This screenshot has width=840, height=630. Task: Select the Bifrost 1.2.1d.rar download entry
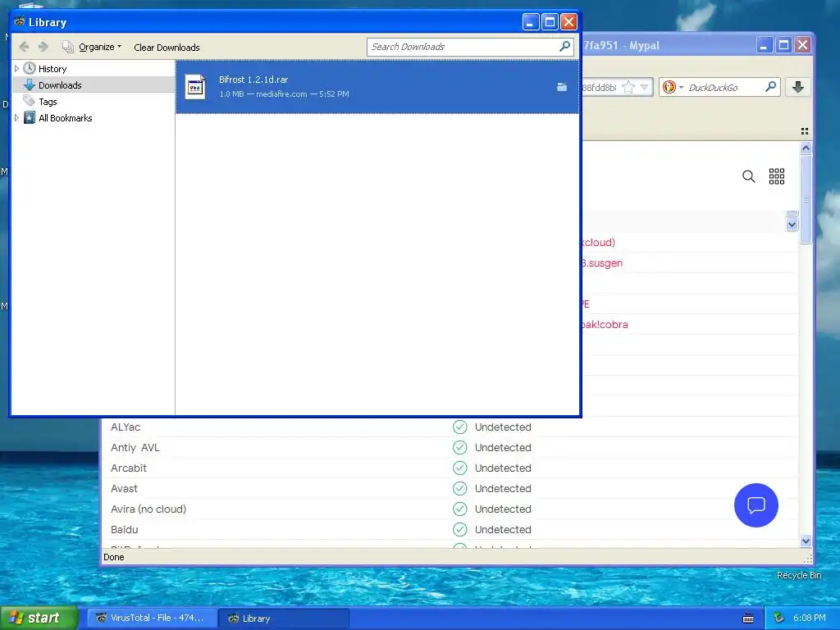pos(377,86)
